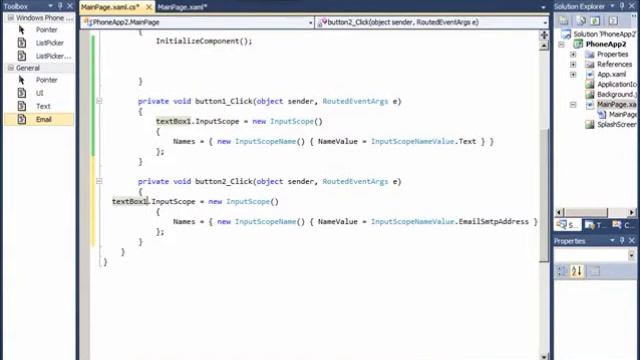Image resolution: width=640 pixels, height=360 pixels.
Task: Collapse the PhoneApp2 project node
Action: (561, 44)
